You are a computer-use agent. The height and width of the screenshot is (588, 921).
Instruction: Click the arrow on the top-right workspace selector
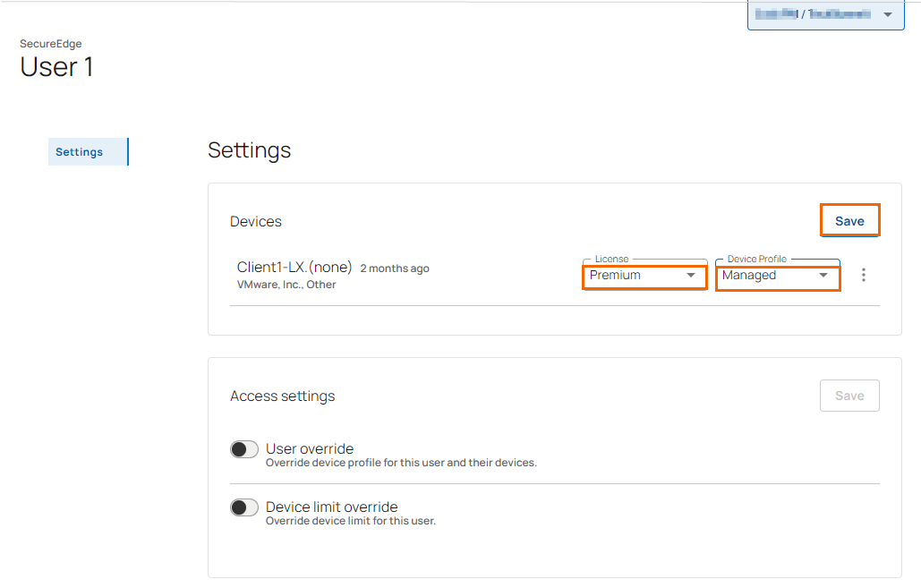click(x=888, y=15)
